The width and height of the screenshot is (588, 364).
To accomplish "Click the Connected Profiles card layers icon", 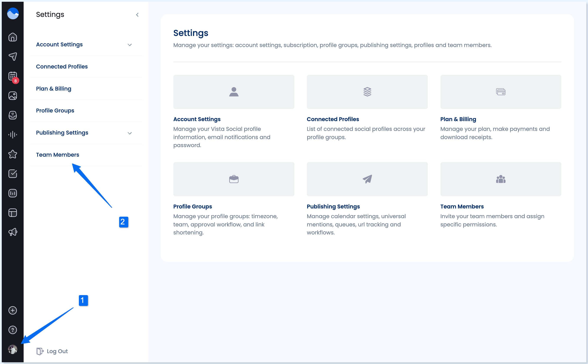I will click(x=367, y=92).
